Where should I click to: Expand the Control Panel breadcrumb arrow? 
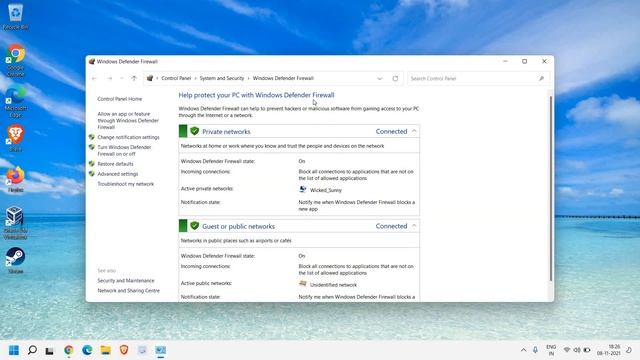(196, 78)
